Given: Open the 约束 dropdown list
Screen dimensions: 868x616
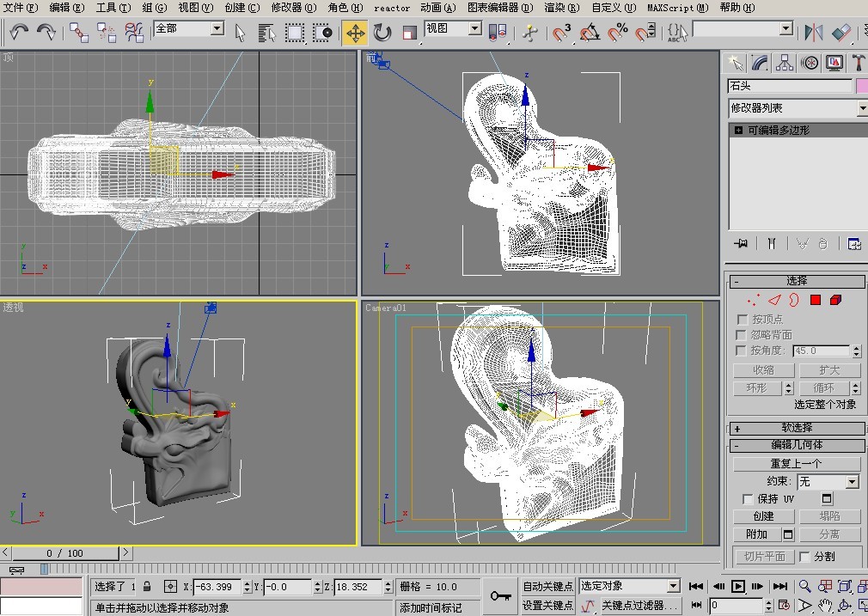Looking at the screenshot, I should click(x=852, y=482).
